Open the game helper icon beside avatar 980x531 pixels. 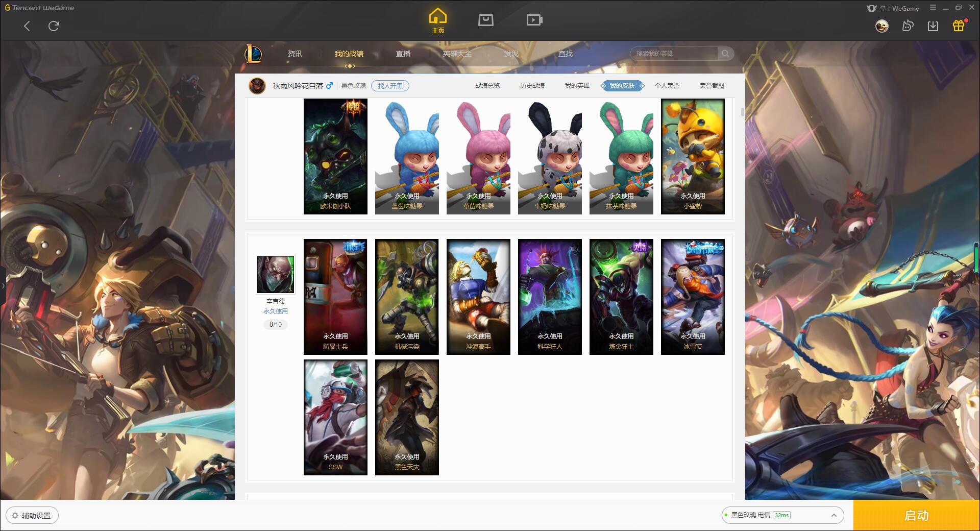(x=908, y=26)
